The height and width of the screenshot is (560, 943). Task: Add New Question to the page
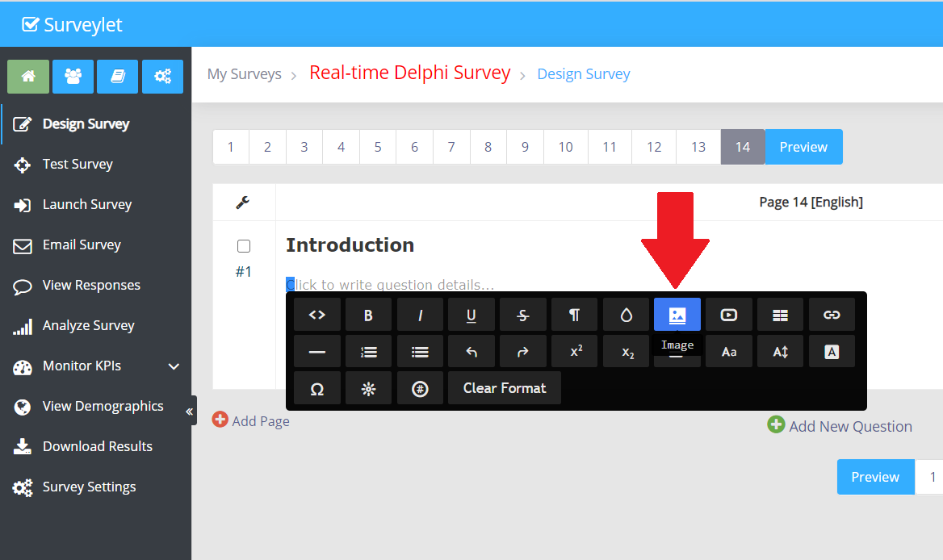click(840, 425)
